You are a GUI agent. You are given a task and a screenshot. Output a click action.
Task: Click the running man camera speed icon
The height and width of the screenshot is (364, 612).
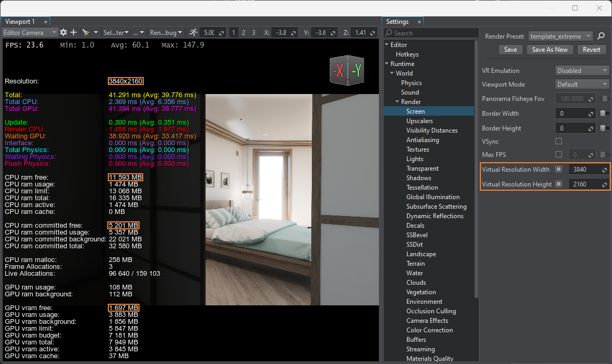[193, 32]
